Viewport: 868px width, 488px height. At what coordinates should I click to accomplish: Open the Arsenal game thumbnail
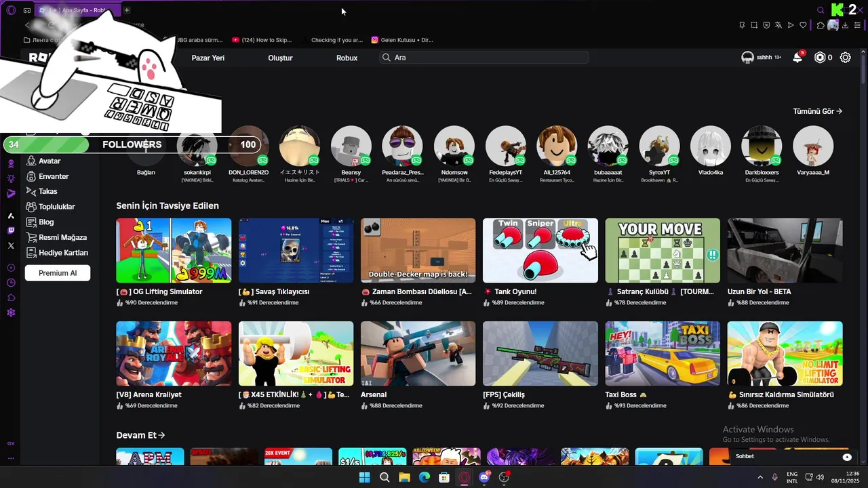(x=418, y=353)
